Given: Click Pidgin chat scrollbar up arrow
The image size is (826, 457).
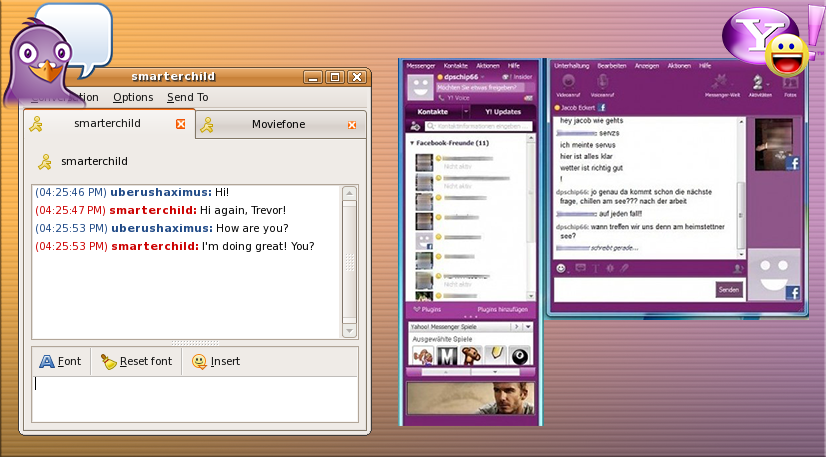Looking at the screenshot, I should pos(349,193).
